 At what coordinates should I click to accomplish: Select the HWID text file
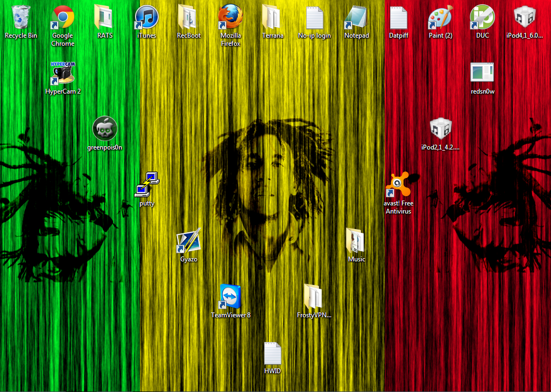pyautogui.click(x=272, y=353)
